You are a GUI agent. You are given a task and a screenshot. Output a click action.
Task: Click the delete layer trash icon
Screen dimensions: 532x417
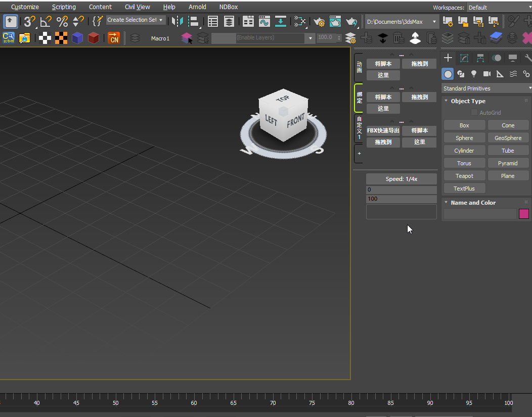pos(399,38)
